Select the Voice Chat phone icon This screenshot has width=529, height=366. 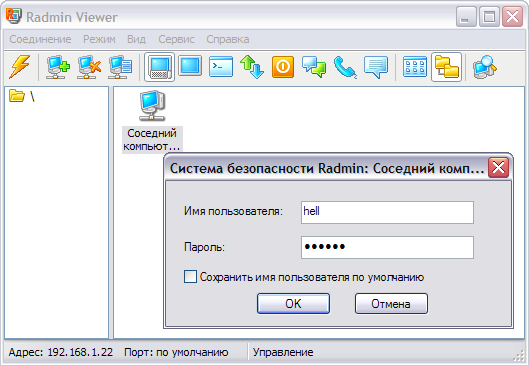click(x=344, y=67)
